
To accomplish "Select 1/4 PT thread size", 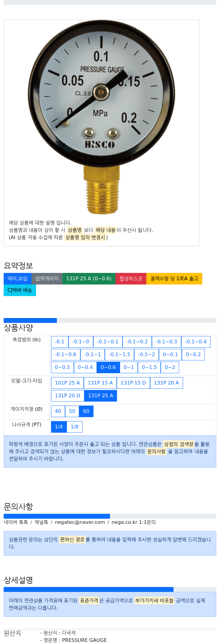I will [59, 427].
